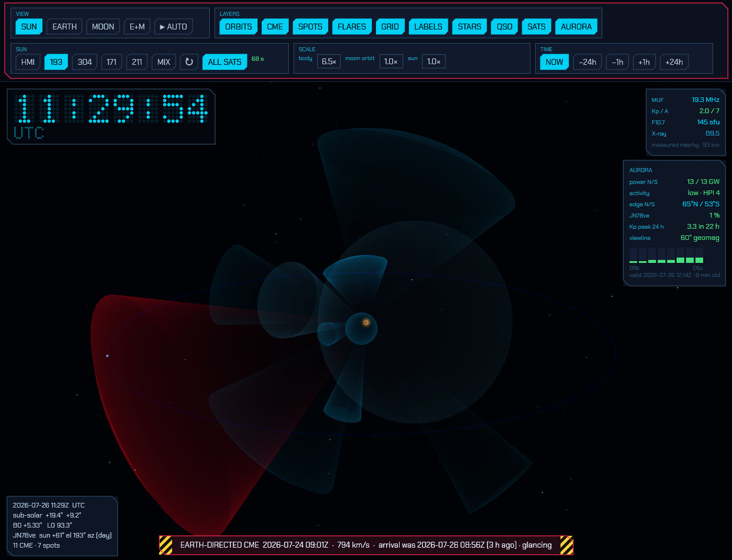Advance time by 24 hours
This screenshot has height=560, width=732.
(x=674, y=62)
